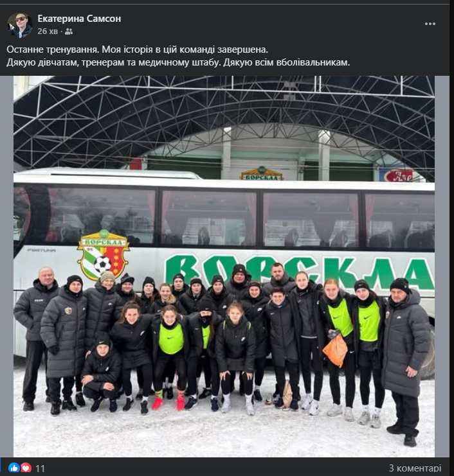Click the green ВОРСКЛА lettering on the bus
The width and height of the screenshot is (454, 476).
tap(299, 271)
